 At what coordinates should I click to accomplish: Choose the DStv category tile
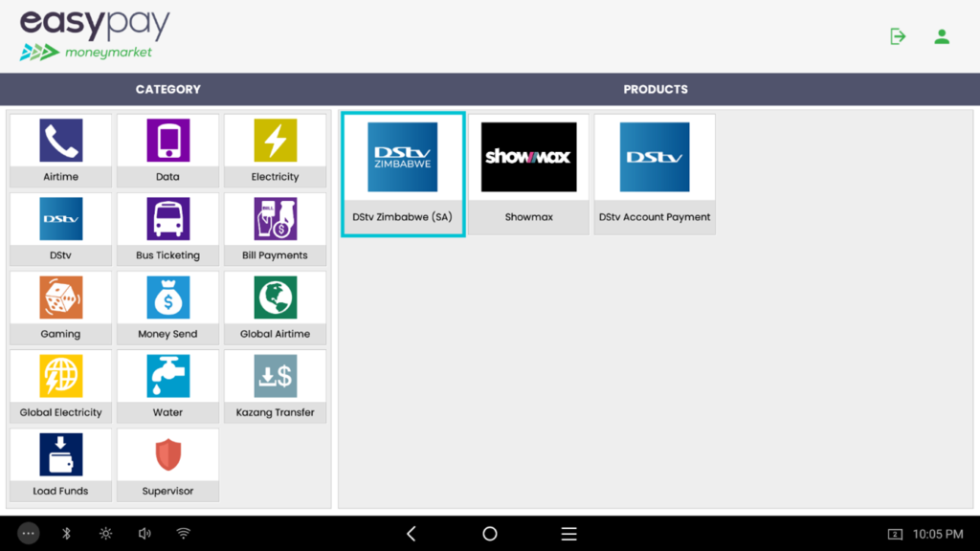[60, 230]
